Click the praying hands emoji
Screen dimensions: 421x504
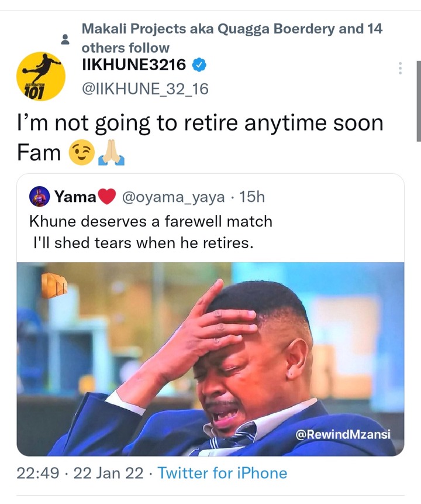[111, 152]
